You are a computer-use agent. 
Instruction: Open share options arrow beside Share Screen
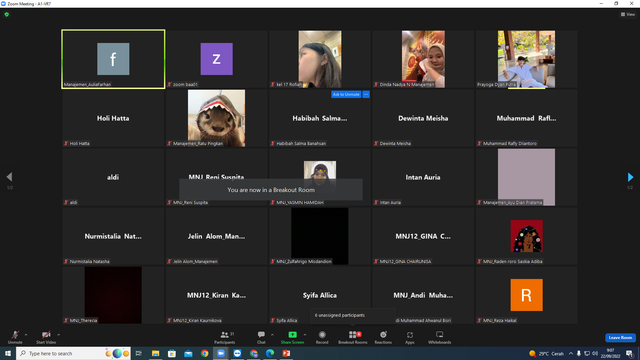pyautogui.click(x=305, y=335)
